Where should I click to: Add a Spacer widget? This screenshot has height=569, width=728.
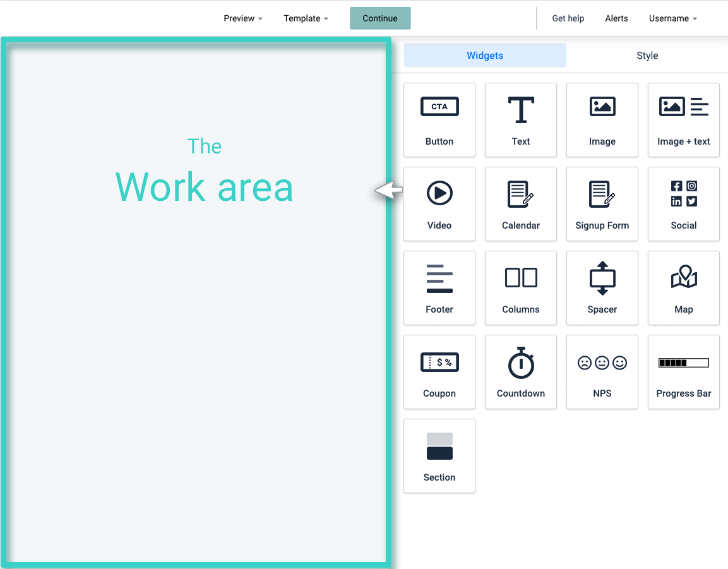click(602, 288)
